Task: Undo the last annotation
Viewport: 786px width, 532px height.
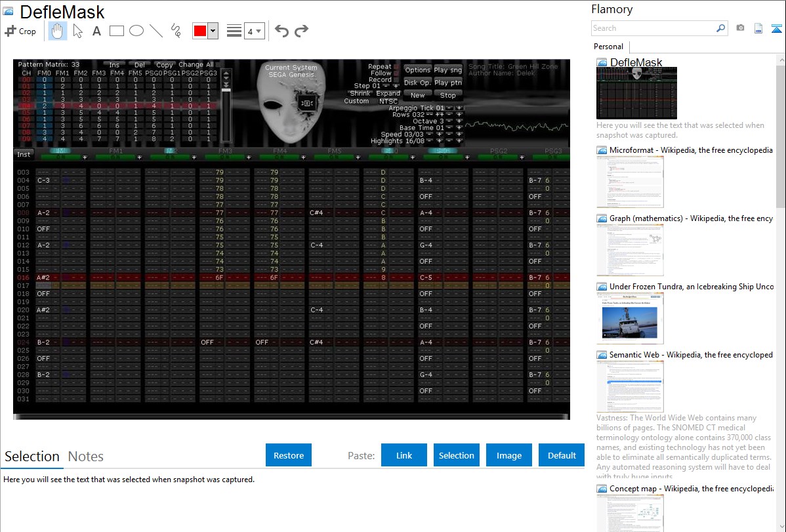Action: [x=281, y=31]
